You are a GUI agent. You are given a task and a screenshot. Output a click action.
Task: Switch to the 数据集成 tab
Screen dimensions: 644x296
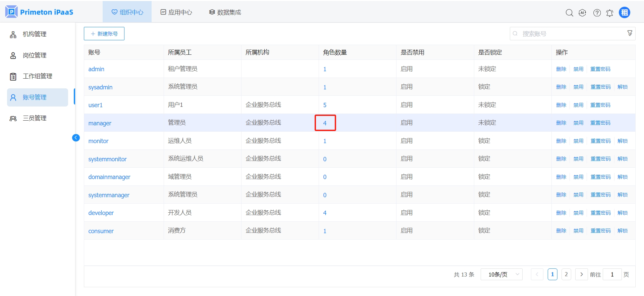click(x=225, y=12)
